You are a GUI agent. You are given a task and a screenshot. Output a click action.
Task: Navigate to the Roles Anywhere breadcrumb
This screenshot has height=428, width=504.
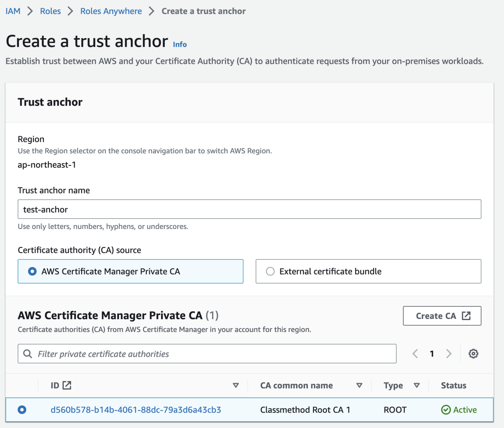[x=111, y=11]
